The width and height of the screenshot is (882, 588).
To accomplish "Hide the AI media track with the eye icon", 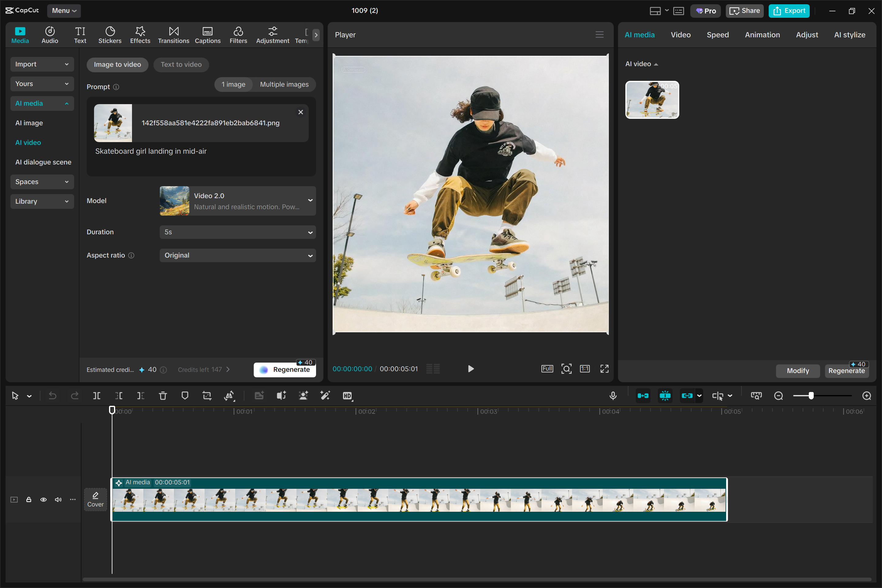I will coord(43,499).
